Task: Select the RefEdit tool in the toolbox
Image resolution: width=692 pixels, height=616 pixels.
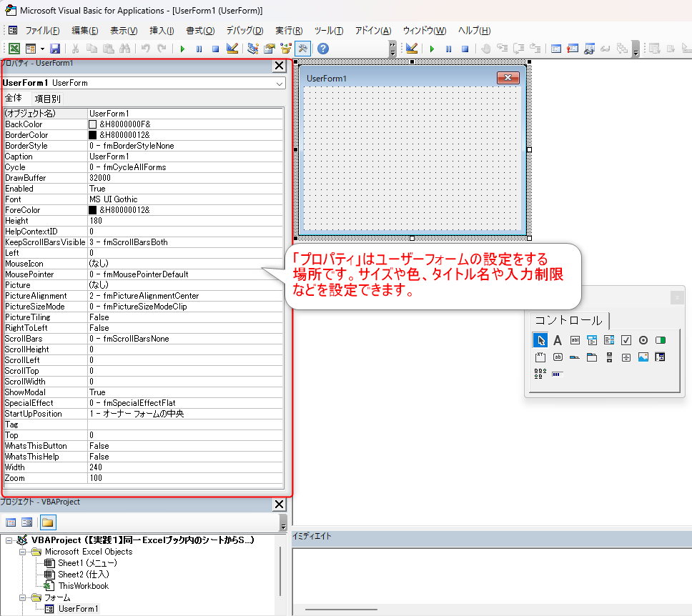Action: click(661, 357)
